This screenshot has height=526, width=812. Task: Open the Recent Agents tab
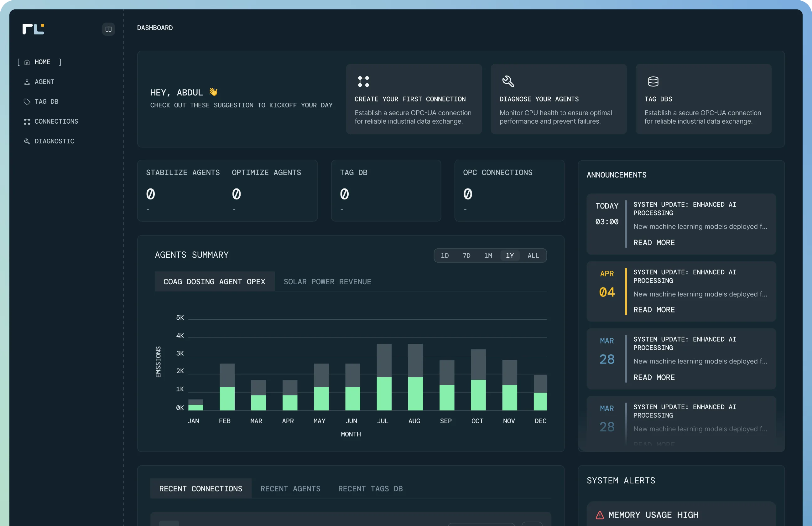[290, 488]
